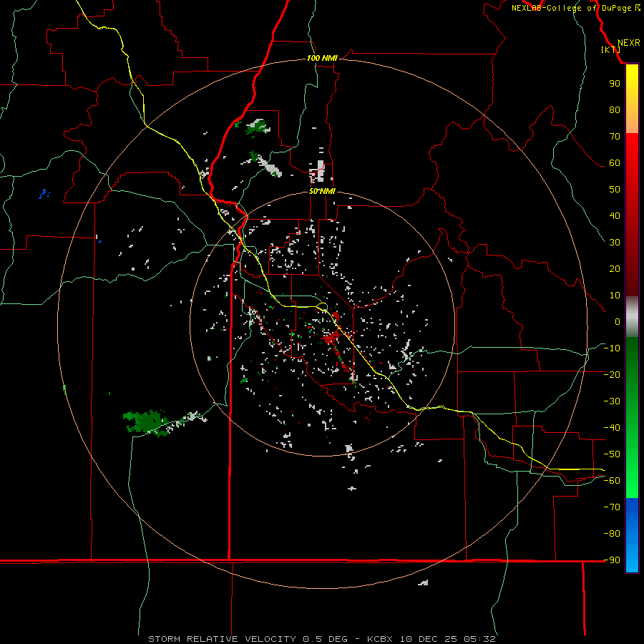
Task: Click the 90 value on the velocity scale
Action: (x=615, y=84)
